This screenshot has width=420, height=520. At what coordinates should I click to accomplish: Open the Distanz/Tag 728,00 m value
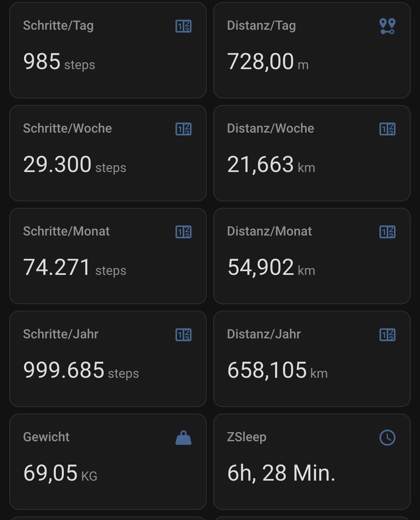pyautogui.click(x=268, y=62)
